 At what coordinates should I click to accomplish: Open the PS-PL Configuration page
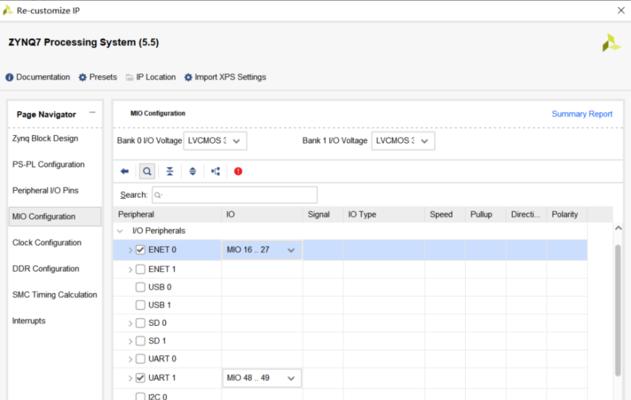[x=48, y=165]
